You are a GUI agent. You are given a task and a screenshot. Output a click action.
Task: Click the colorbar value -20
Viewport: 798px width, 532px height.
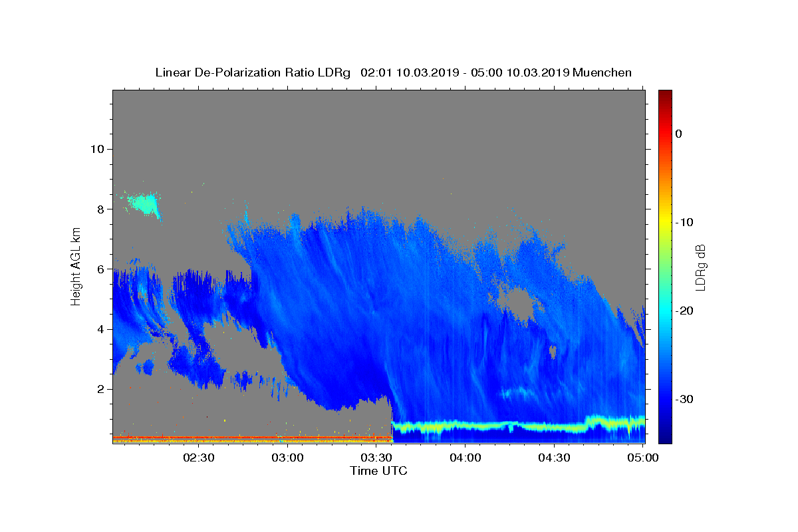point(685,311)
